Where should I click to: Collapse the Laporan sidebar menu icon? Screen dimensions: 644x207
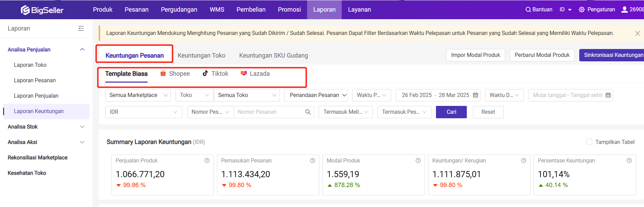pos(81,28)
